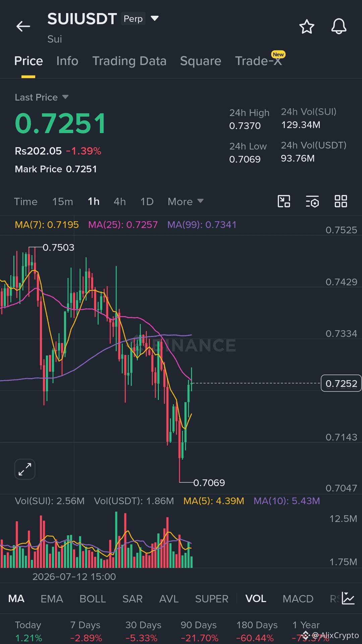
Task: Open the Square tab
Action: click(200, 61)
